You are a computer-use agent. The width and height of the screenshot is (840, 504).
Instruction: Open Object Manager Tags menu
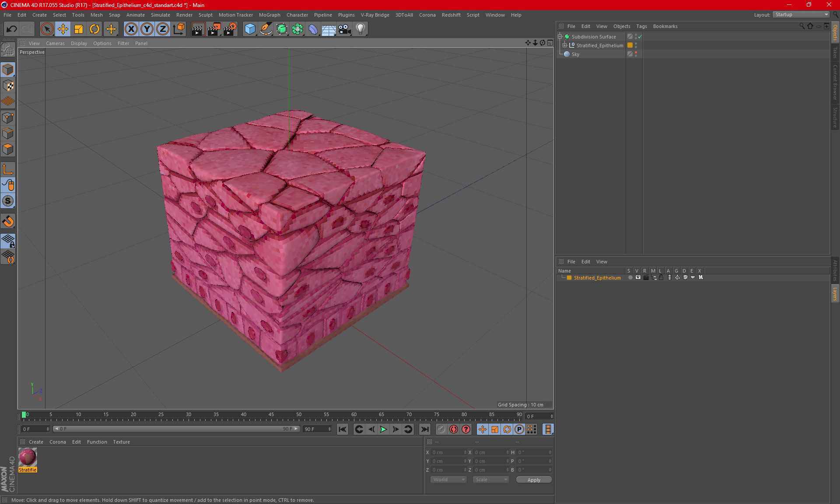coord(641,26)
